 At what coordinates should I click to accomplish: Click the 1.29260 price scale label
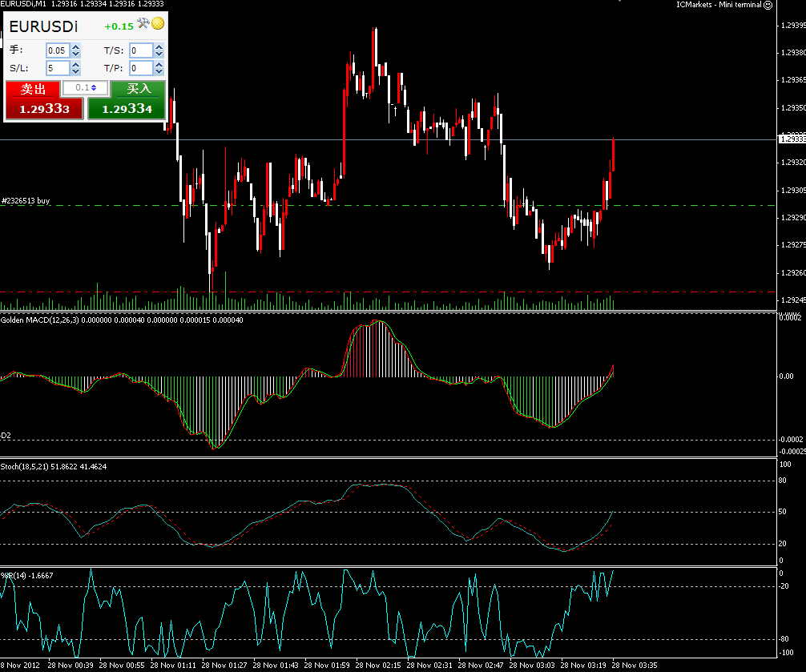click(793, 273)
